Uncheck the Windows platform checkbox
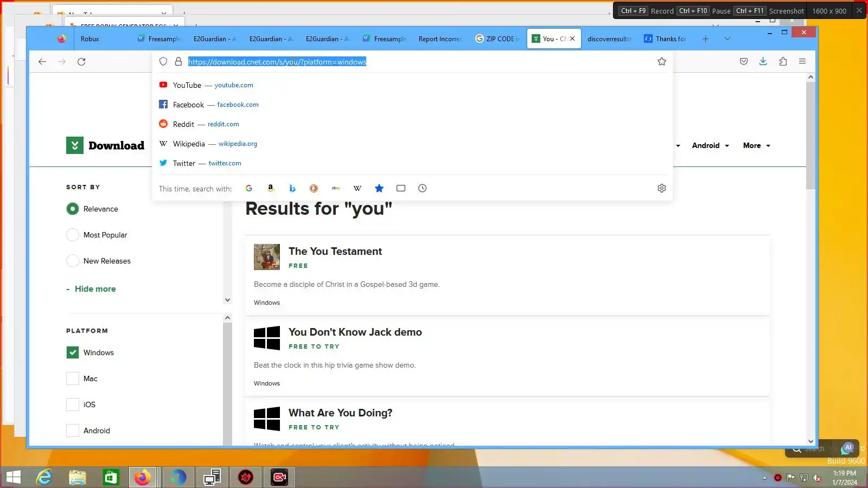Viewport: 868px width, 488px height. point(73,352)
